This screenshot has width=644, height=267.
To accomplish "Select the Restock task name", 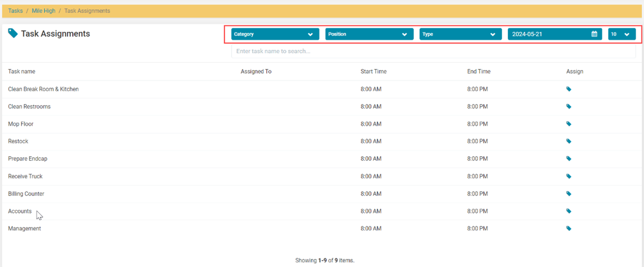I will point(18,141).
